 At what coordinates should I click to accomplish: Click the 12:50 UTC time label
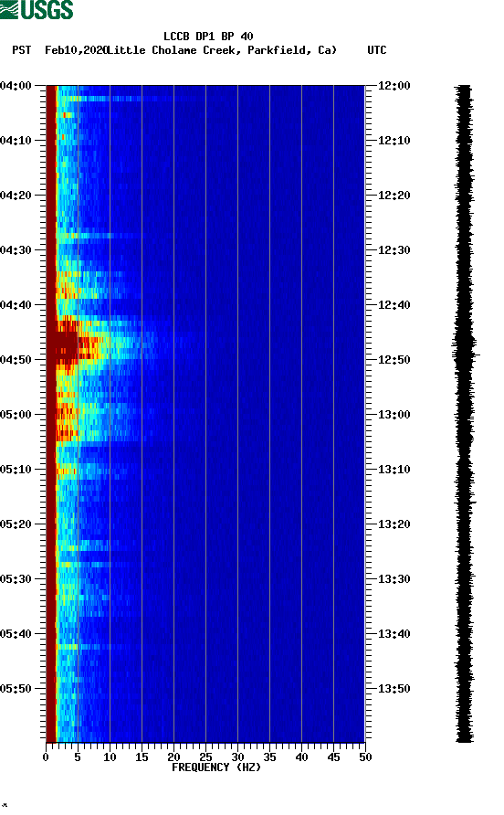[394, 360]
